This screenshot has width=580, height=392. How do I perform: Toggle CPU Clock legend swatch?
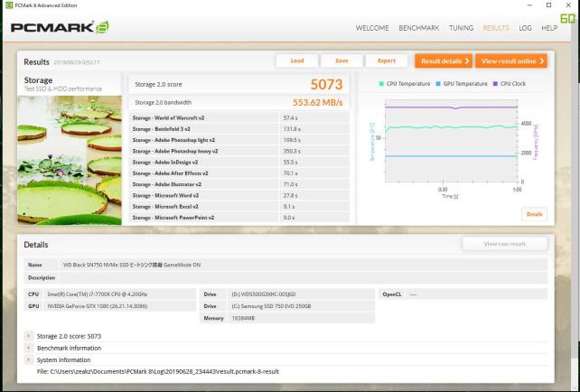495,84
